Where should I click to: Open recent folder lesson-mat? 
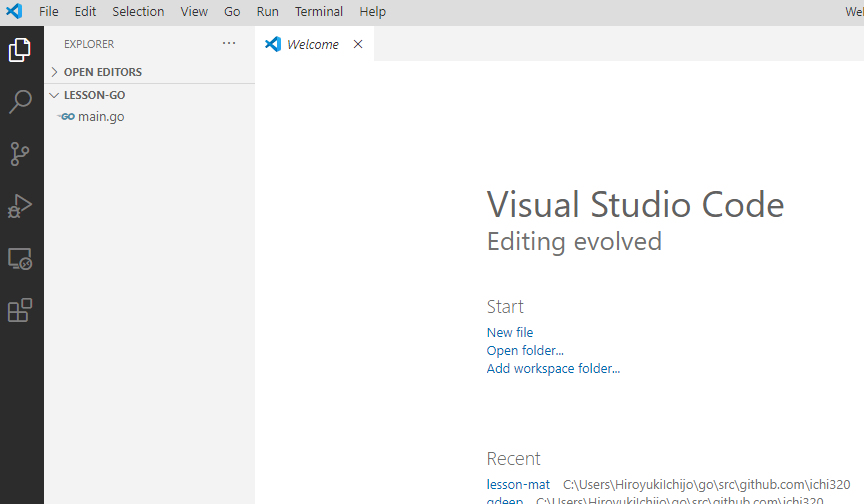(x=518, y=485)
